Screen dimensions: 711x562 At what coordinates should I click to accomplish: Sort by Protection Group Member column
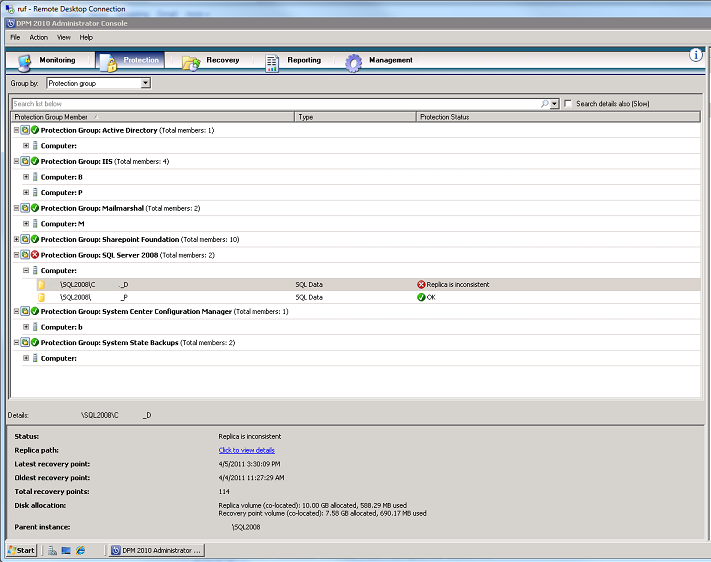click(153, 117)
